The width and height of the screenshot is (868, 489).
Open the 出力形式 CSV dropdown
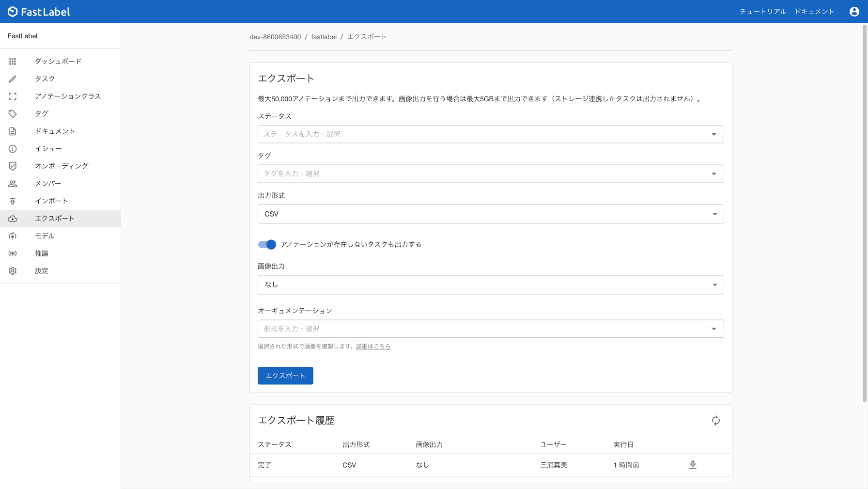491,214
